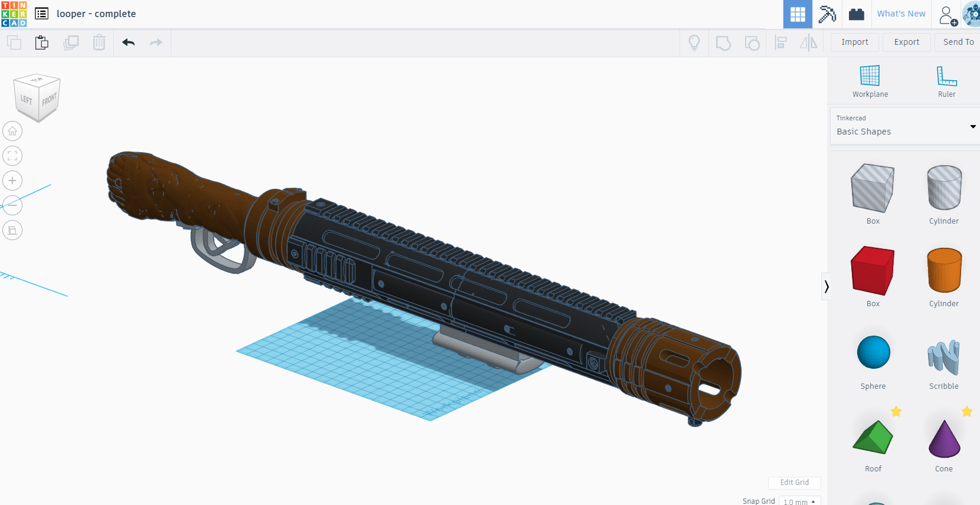
Task: Click the Mirror tool icon
Action: (809, 42)
